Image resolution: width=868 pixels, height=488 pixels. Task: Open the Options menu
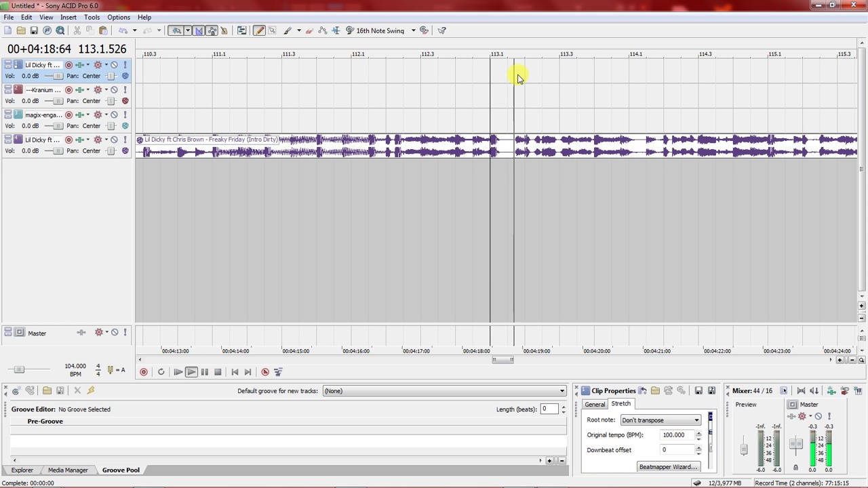119,17
